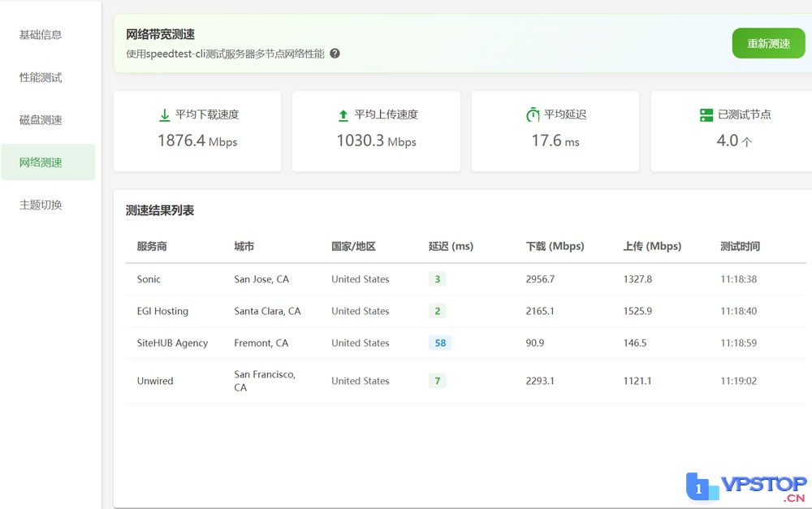This screenshot has height=509, width=812.
Task: Click the 下载 (Mbps) column header
Action: pyautogui.click(x=555, y=247)
